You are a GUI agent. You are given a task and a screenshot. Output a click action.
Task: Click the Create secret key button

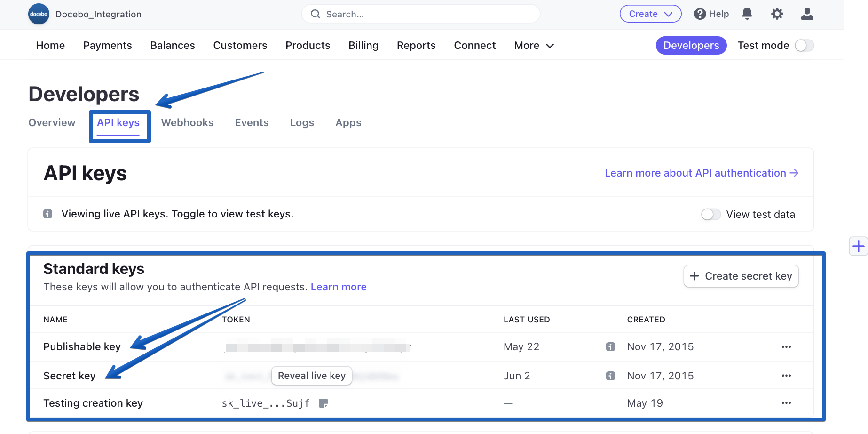[x=741, y=276]
